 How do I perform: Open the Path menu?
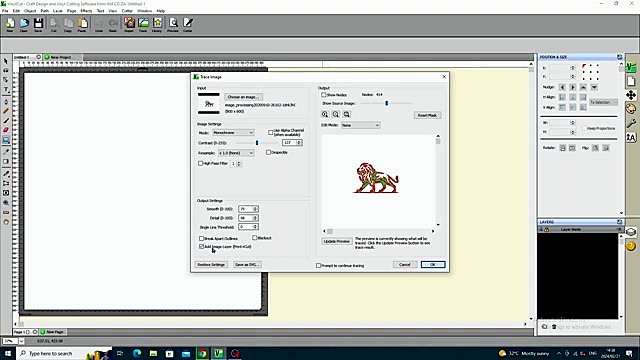[45, 11]
